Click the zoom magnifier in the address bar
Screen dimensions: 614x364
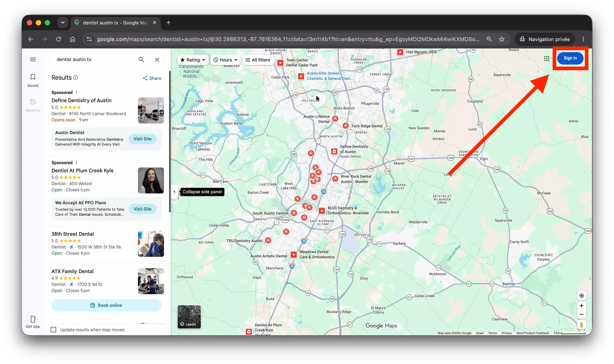point(489,39)
